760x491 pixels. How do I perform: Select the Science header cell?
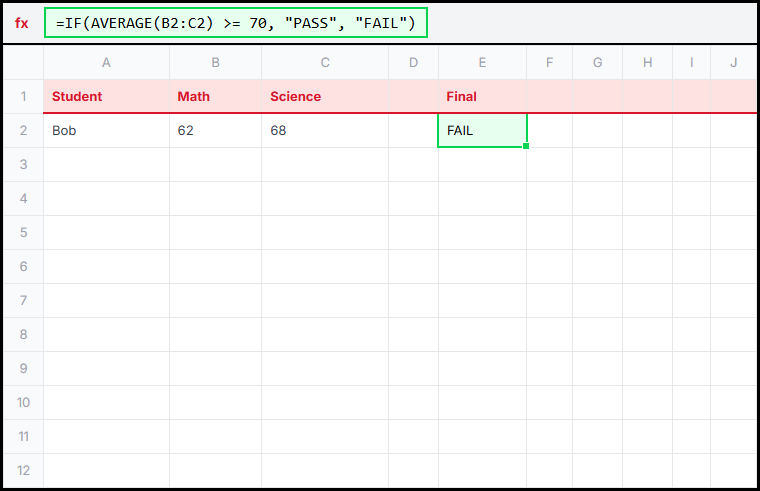pyautogui.click(x=324, y=97)
